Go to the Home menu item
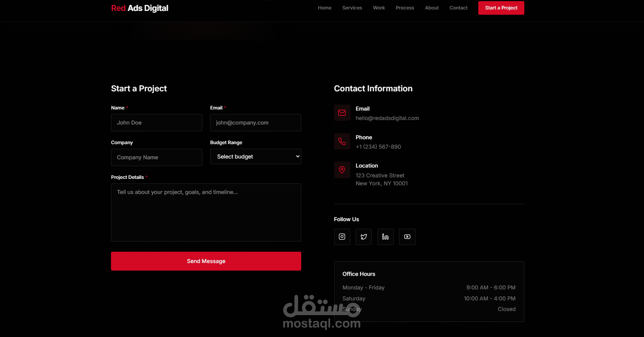The height and width of the screenshot is (337, 644). 325,8
